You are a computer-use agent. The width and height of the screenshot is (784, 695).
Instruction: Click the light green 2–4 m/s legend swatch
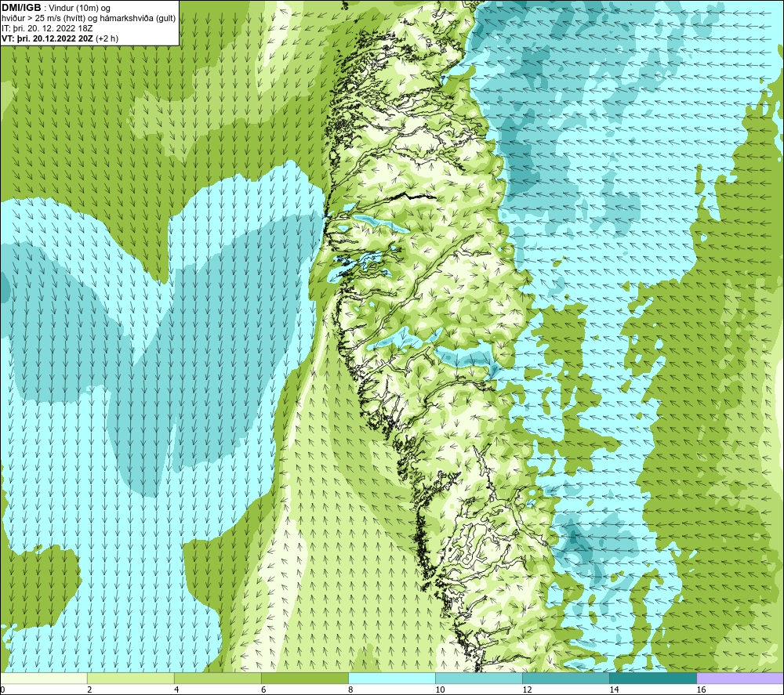(x=130, y=678)
